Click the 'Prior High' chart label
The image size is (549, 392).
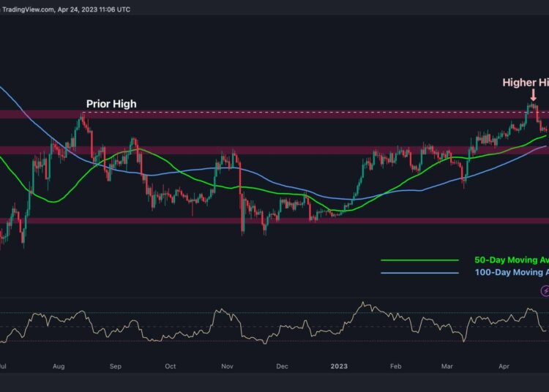[111, 104]
